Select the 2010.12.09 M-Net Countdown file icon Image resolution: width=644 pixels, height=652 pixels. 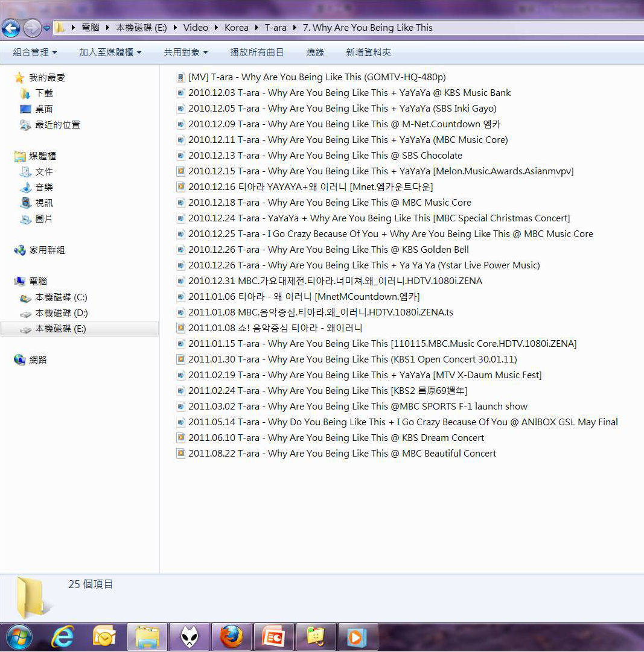(180, 124)
